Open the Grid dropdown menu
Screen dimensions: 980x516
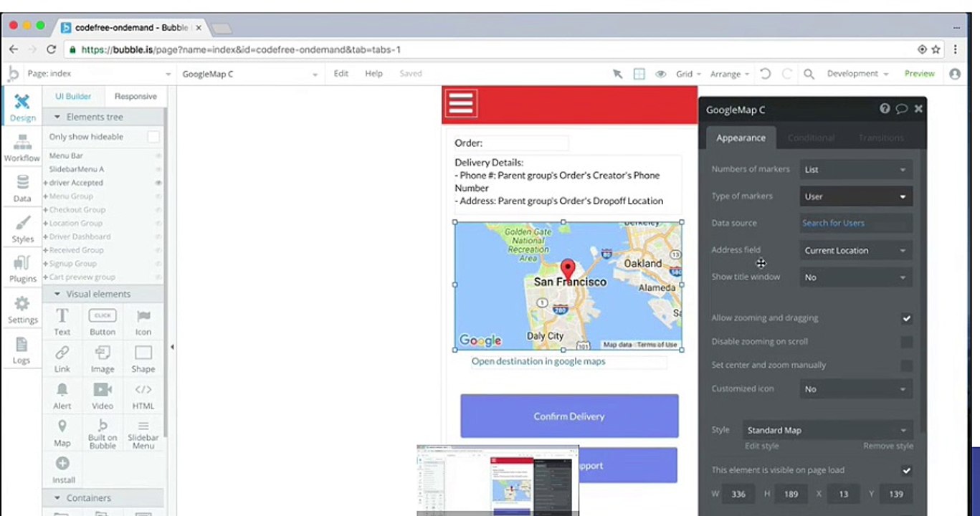(688, 74)
